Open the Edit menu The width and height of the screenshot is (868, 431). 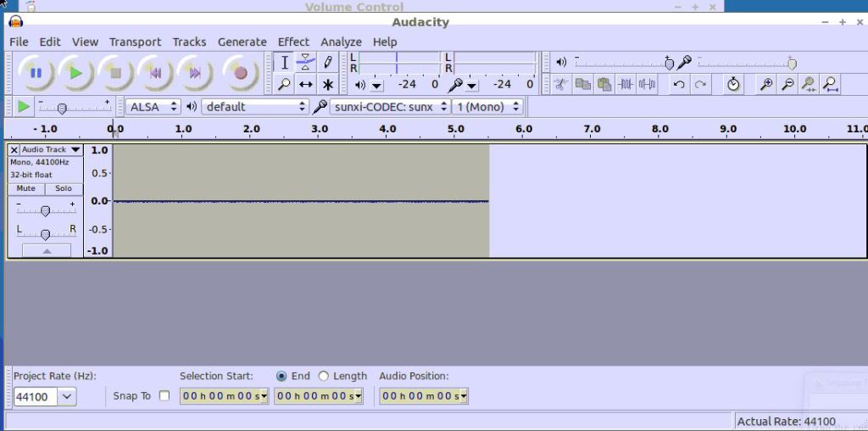(50, 42)
